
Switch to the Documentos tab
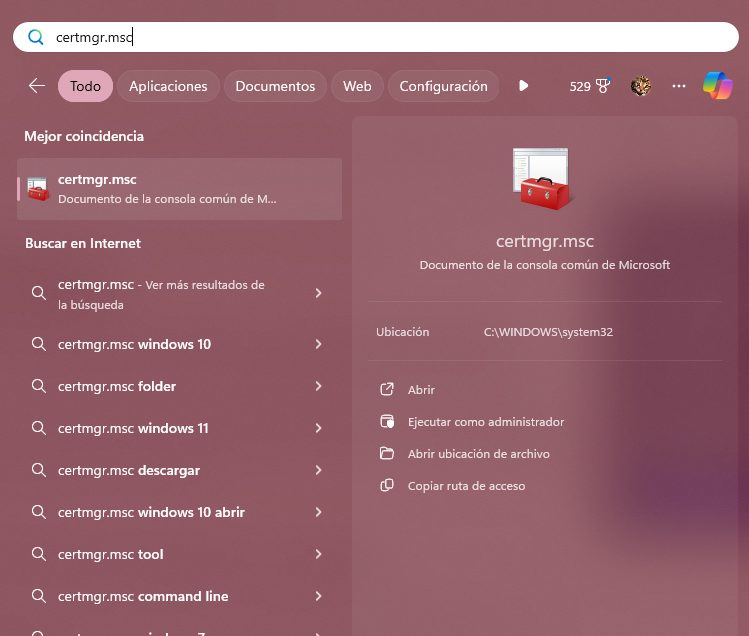[275, 86]
